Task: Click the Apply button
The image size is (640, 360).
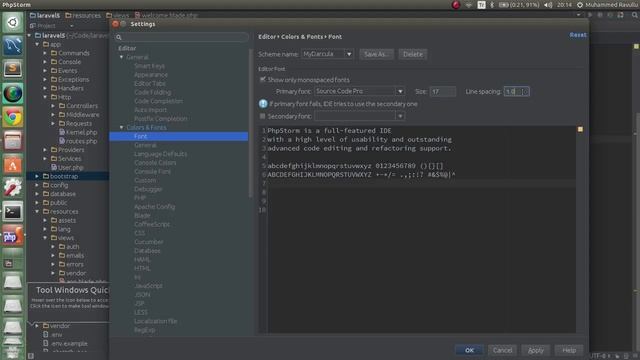Action: pos(536,350)
